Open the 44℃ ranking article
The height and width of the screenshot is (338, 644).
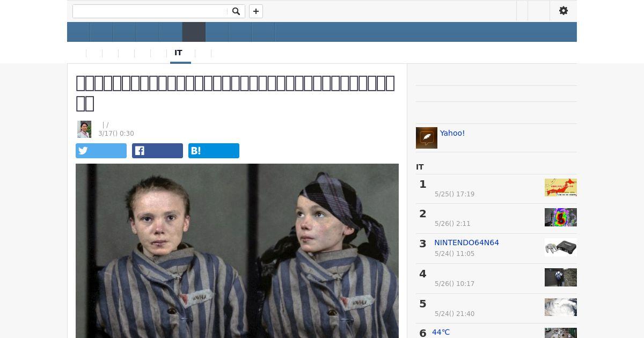(x=441, y=332)
